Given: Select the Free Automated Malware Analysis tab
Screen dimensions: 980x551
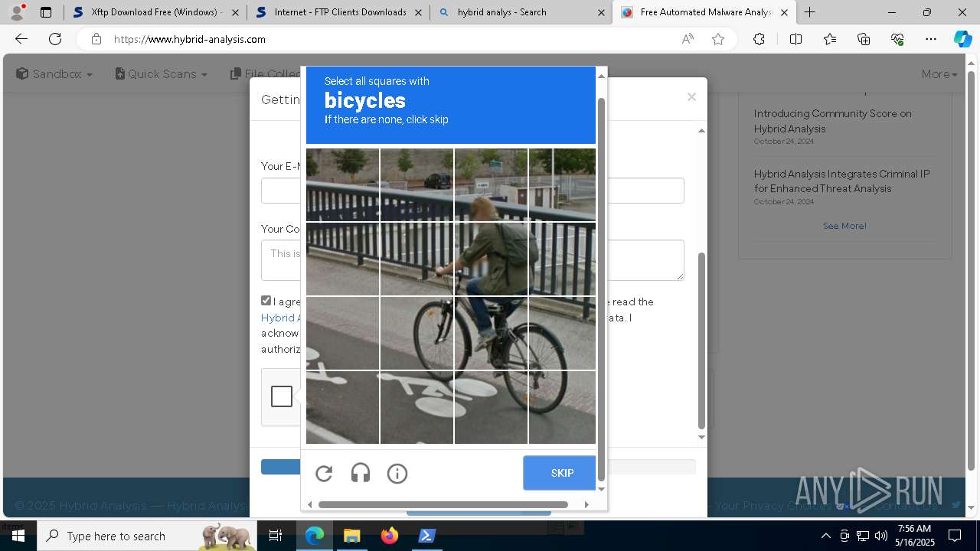Looking at the screenshot, I should pos(704,12).
